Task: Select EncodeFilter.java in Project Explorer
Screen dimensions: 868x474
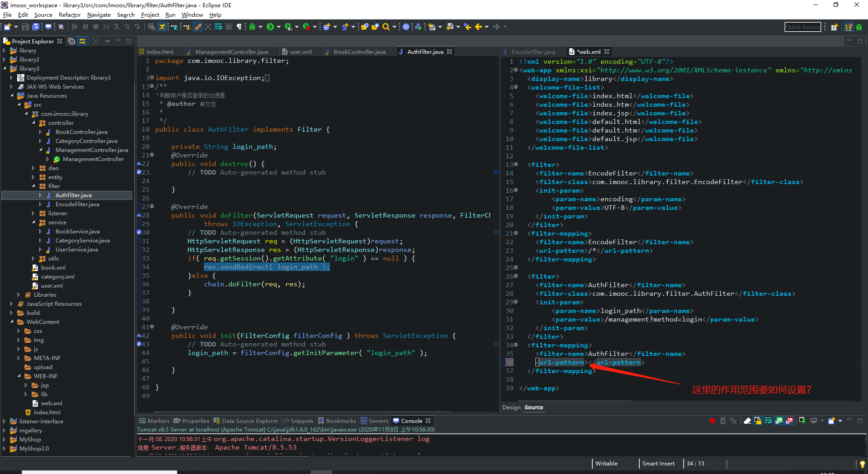Action: [77, 204]
